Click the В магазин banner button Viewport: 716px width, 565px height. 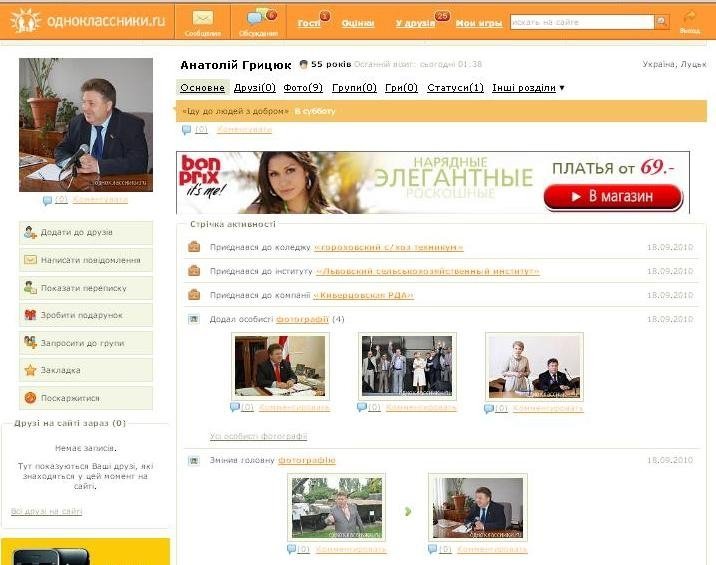pyautogui.click(x=612, y=196)
